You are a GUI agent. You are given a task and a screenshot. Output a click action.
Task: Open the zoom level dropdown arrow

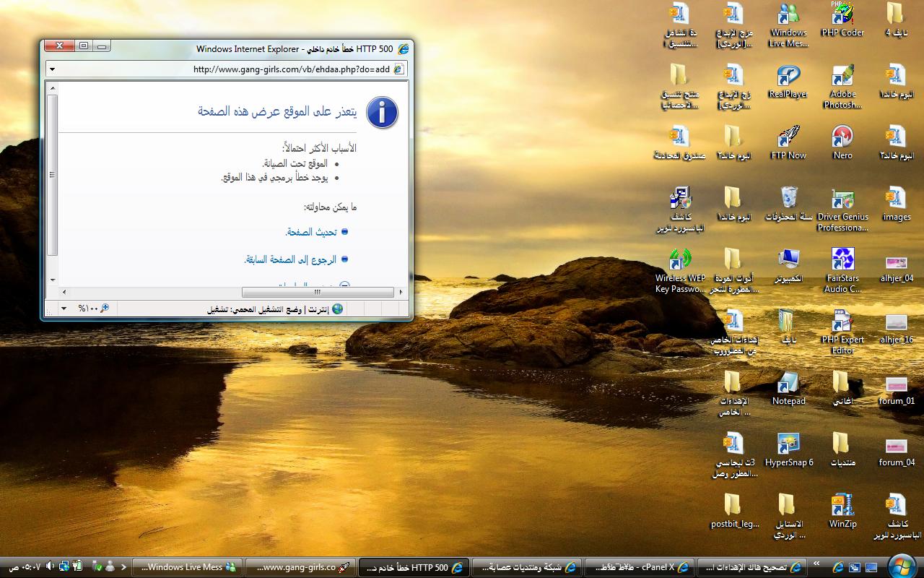[x=64, y=309]
